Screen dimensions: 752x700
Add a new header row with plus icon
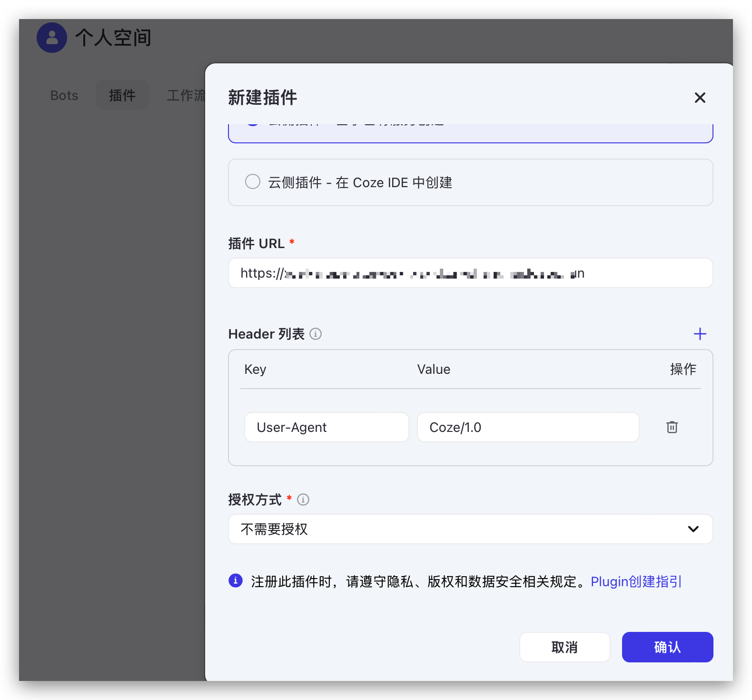click(x=700, y=334)
